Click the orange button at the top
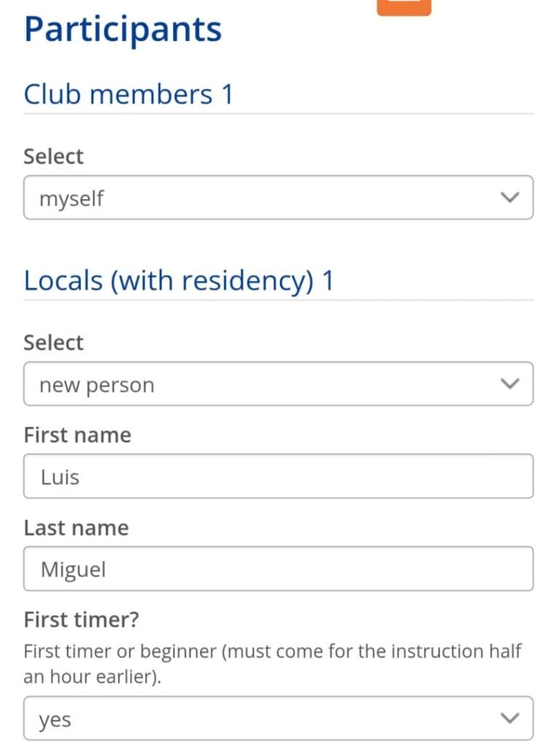Screen dimensions: 560x747 [x=404, y=7]
